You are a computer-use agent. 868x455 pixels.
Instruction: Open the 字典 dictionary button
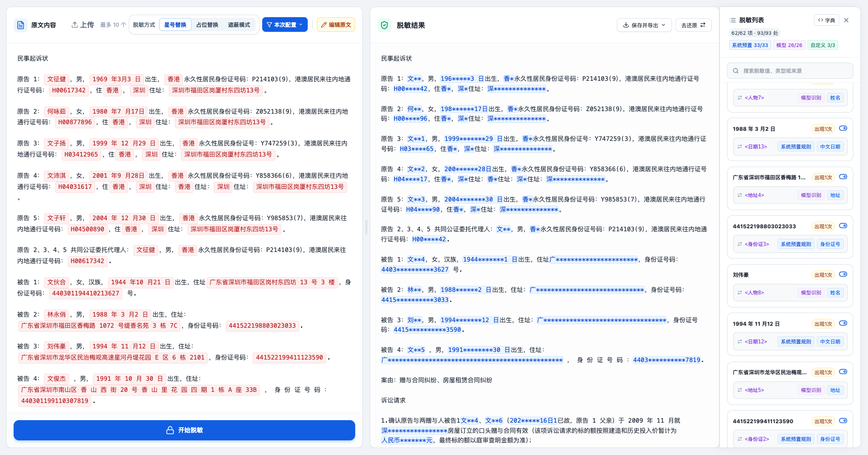point(827,20)
